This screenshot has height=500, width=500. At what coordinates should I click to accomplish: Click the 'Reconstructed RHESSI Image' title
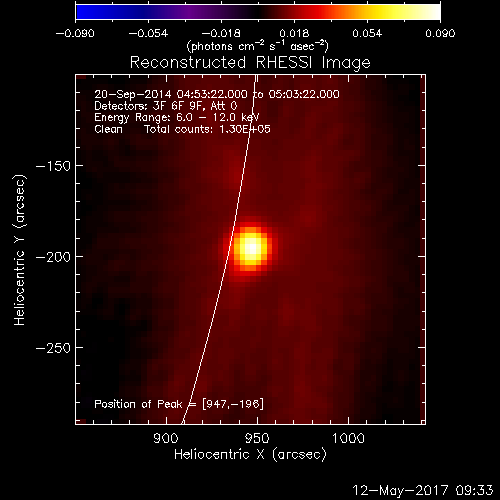[250, 62]
